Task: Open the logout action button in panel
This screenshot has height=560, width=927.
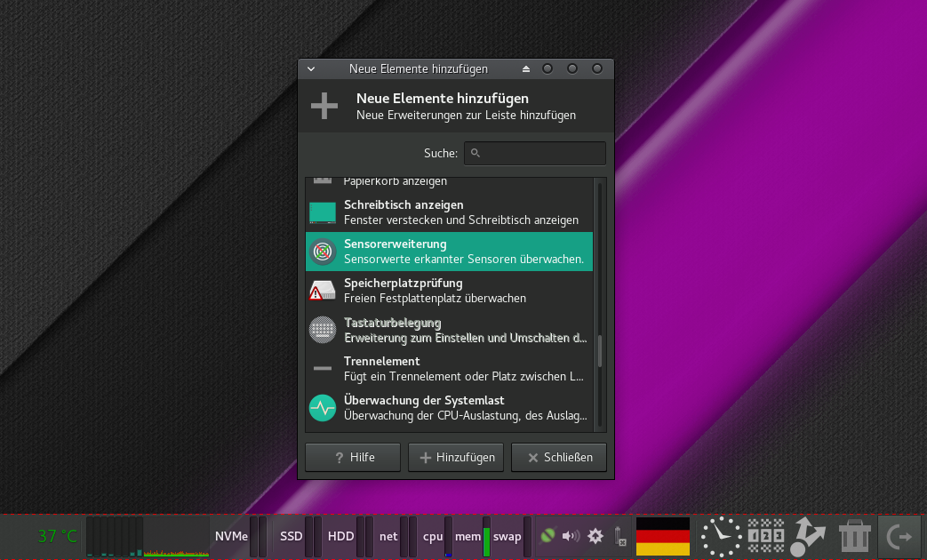Action: (899, 537)
